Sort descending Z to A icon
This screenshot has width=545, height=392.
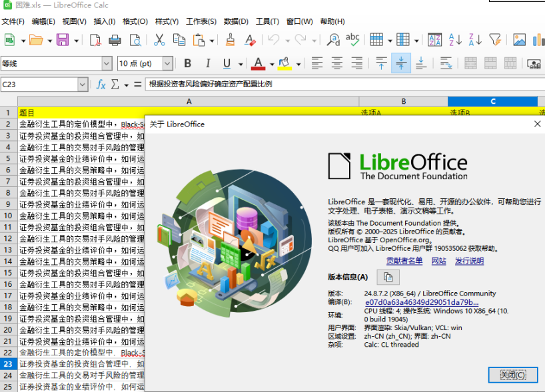(x=475, y=40)
